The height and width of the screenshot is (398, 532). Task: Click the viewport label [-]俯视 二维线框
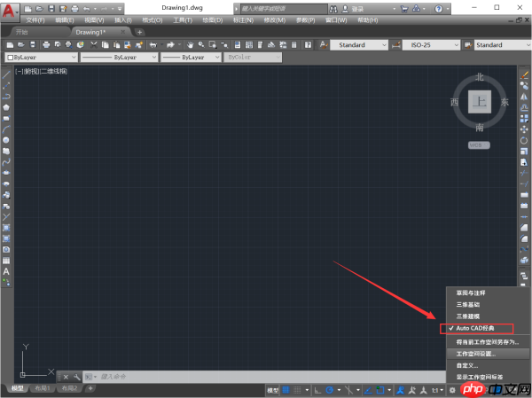pyautogui.click(x=41, y=71)
